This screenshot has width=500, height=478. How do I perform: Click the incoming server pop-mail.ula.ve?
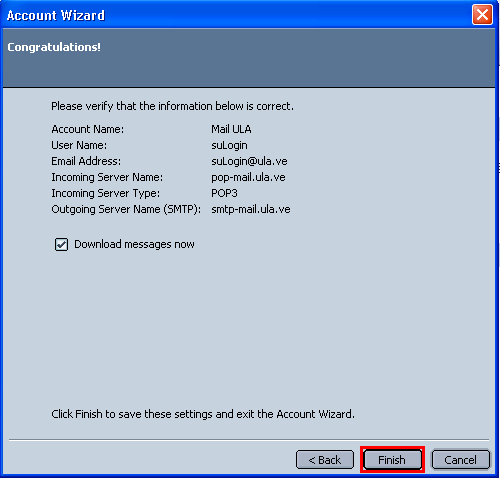click(x=248, y=177)
